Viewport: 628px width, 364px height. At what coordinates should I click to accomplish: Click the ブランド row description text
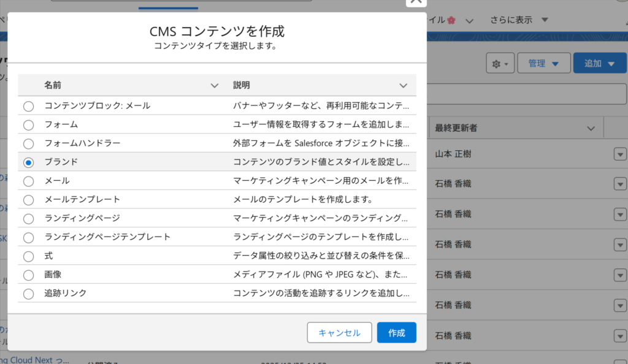click(321, 162)
